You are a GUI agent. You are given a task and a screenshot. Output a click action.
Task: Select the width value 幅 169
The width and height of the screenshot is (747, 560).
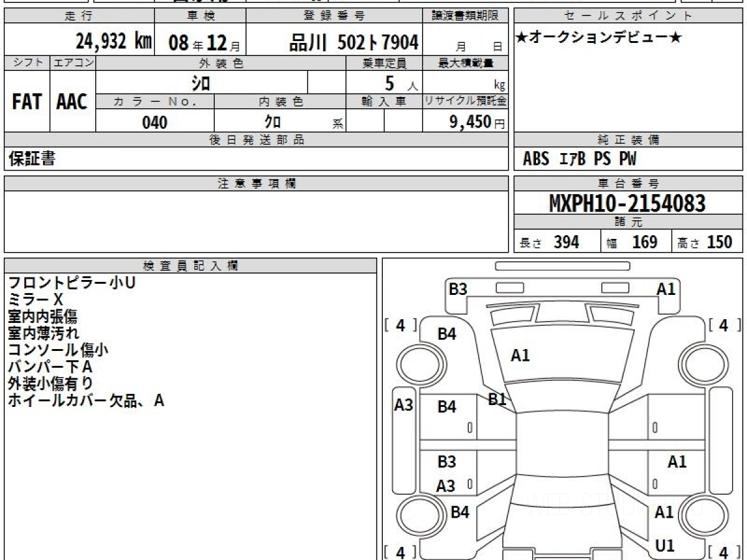632,242
